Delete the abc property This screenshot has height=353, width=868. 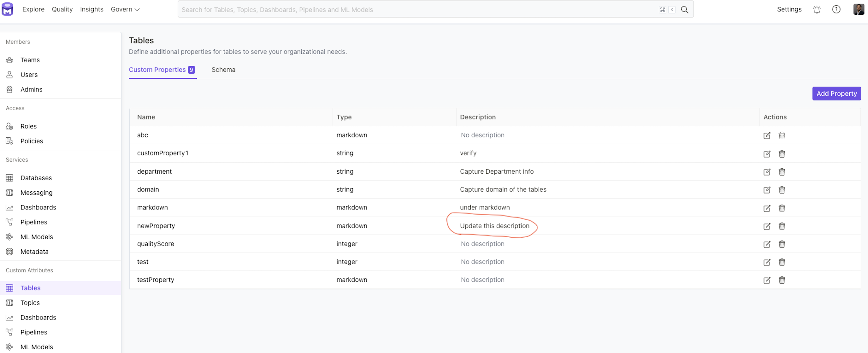(x=782, y=135)
